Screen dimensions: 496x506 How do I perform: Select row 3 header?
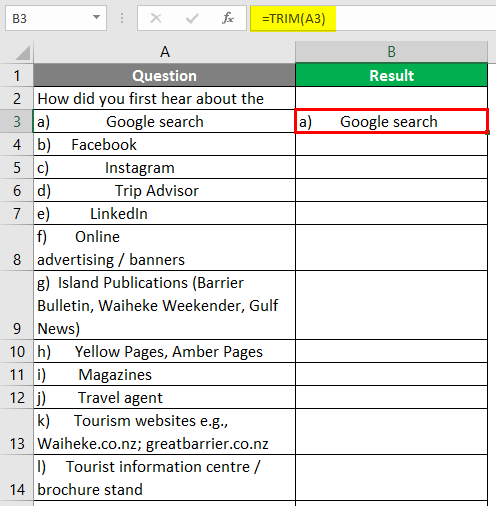tap(17, 121)
